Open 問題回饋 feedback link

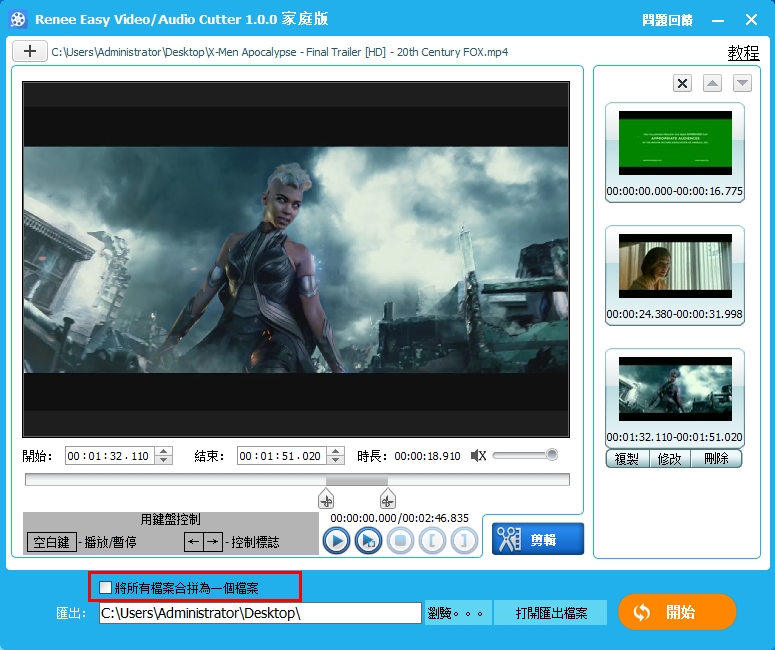[x=667, y=20]
